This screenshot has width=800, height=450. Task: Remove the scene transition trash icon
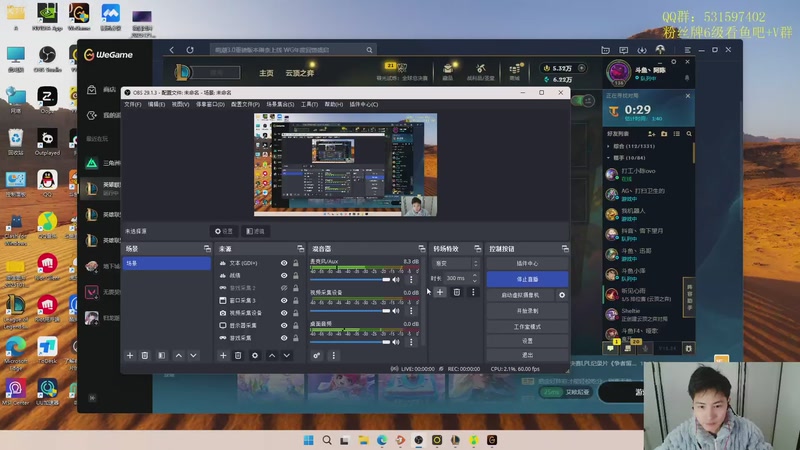coord(457,292)
